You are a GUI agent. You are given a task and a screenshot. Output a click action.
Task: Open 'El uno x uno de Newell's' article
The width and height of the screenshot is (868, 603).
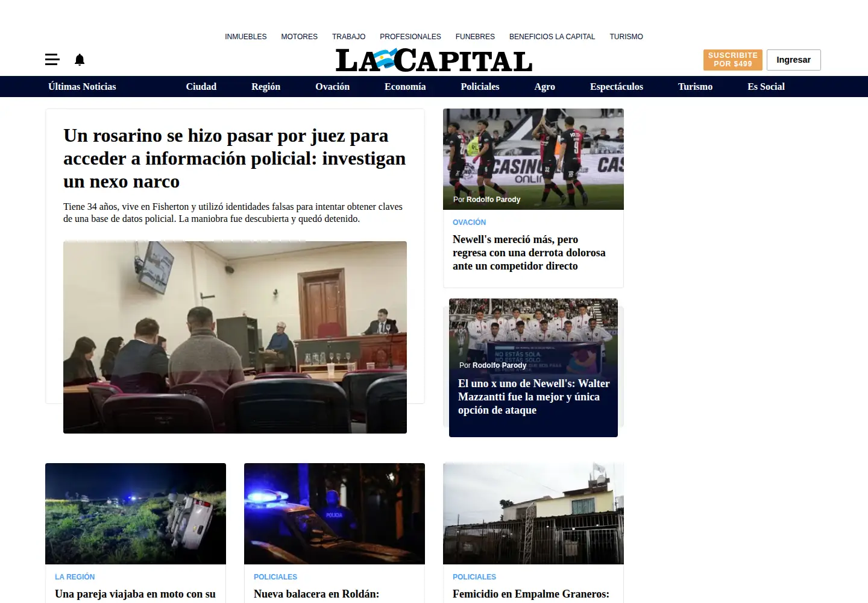[x=533, y=397]
